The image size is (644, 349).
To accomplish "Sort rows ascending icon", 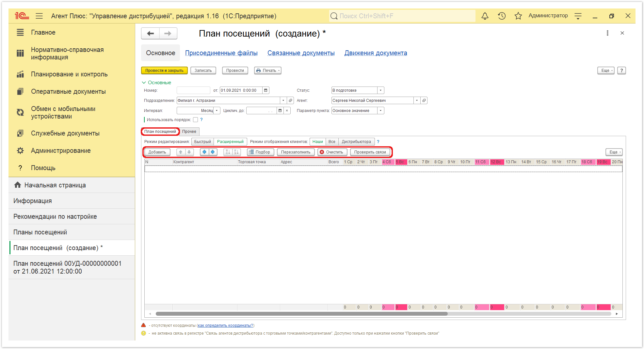I will (228, 152).
